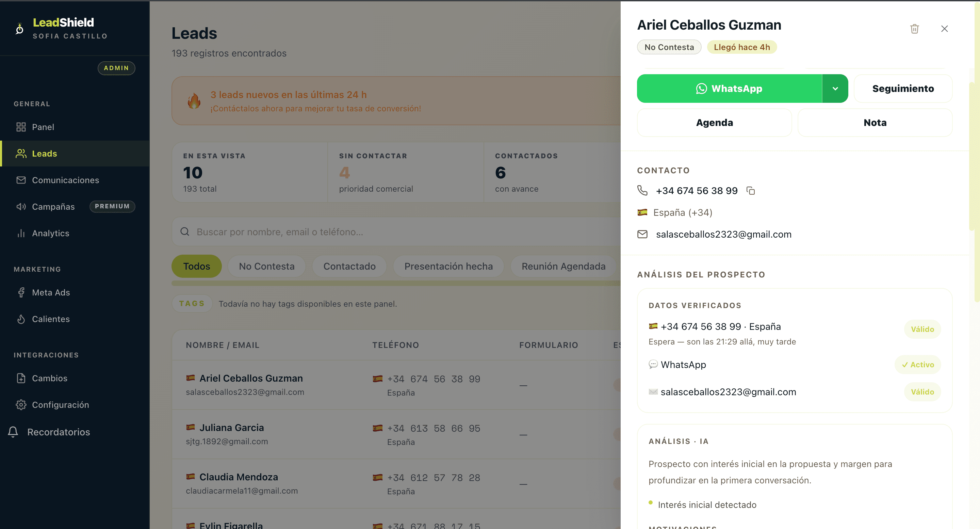Open the Campañas premium section
The height and width of the screenshot is (529, 980).
pos(75,207)
